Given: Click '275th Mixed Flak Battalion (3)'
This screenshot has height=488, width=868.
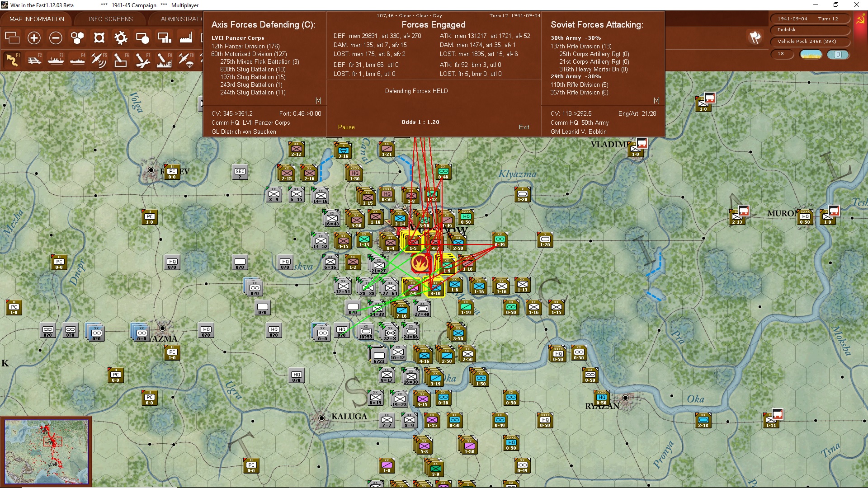Looking at the screenshot, I should tap(259, 61).
